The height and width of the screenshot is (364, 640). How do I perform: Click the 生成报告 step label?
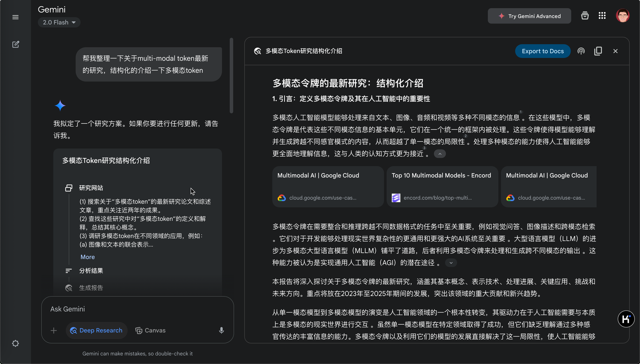pyautogui.click(x=91, y=288)
